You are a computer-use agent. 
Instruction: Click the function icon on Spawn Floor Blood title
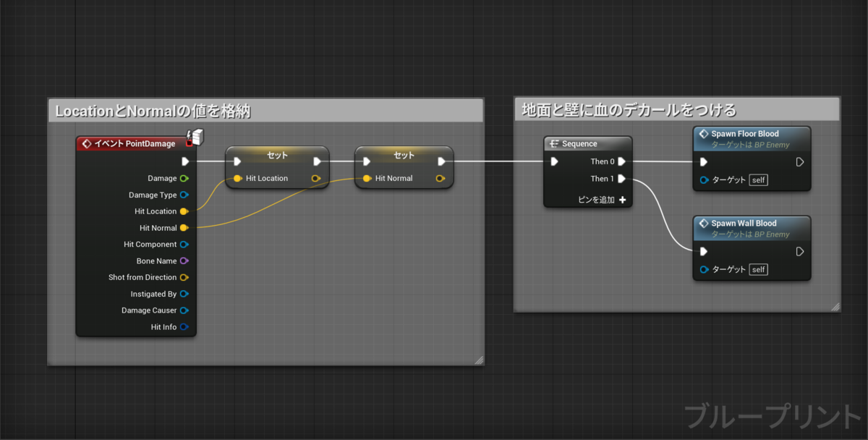704,134
